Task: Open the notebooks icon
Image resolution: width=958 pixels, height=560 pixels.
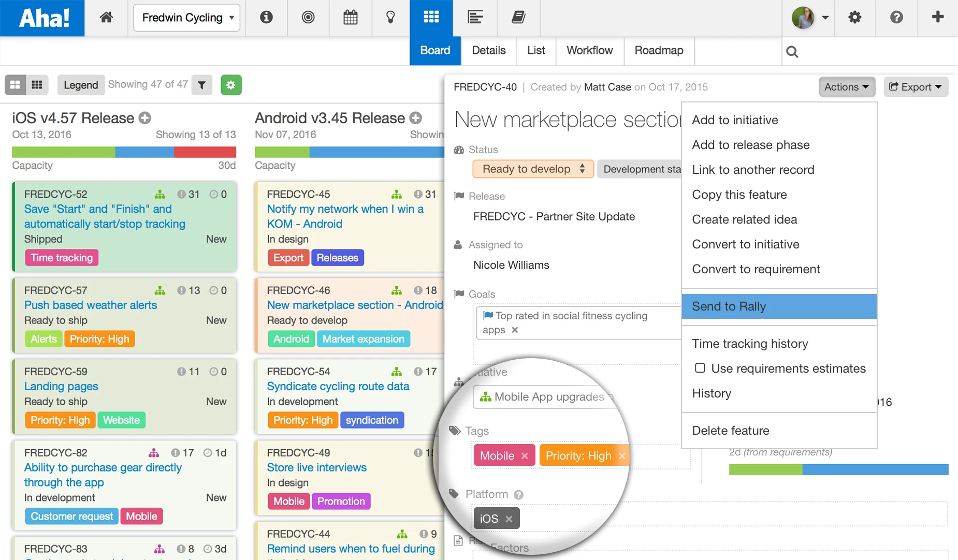Action: pos(518,18)
